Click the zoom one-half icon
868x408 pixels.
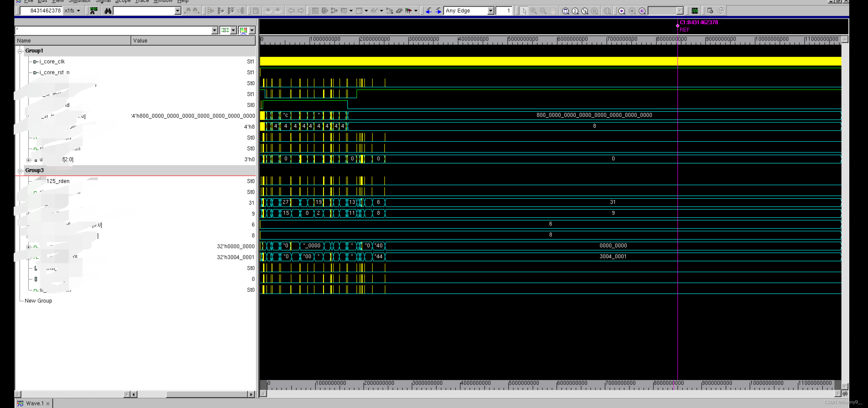pyautogui.click(x=585, y=11)
